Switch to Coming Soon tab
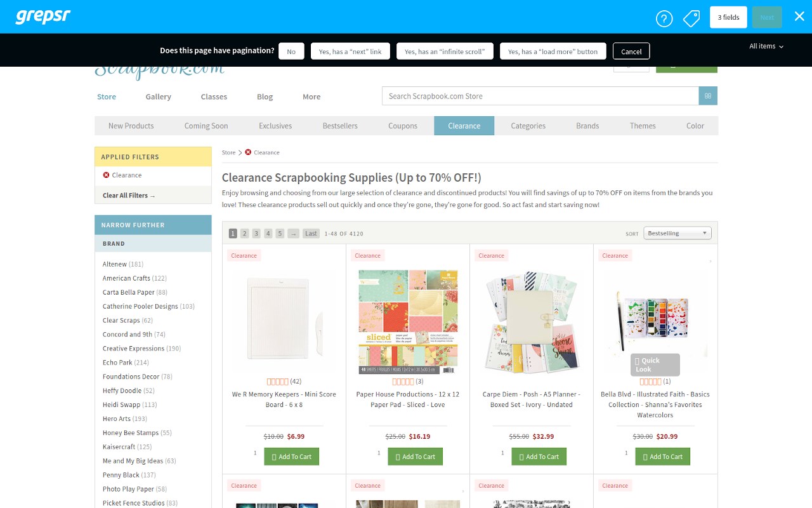This screenshot has width=812, height=508. point(206,126)
